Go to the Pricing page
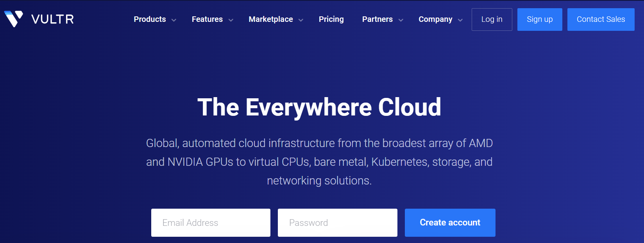 (x=331, y=19)
